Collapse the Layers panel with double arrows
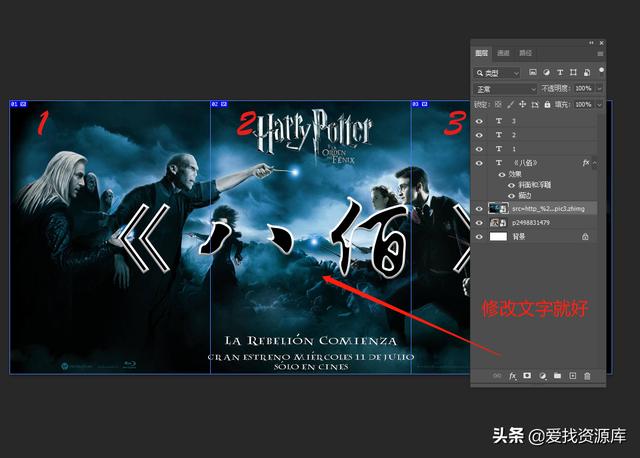This screenshot has width=640, height=458. [x=591, y=43]
